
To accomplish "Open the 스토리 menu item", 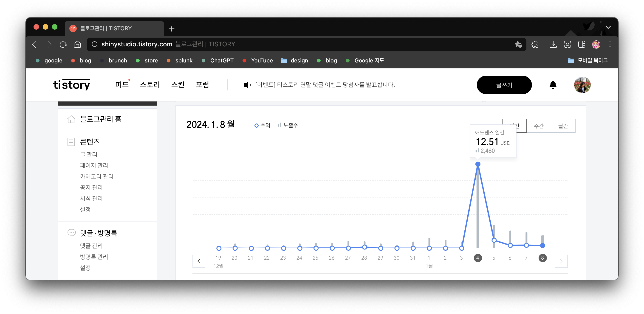I will tap(150, 85).
